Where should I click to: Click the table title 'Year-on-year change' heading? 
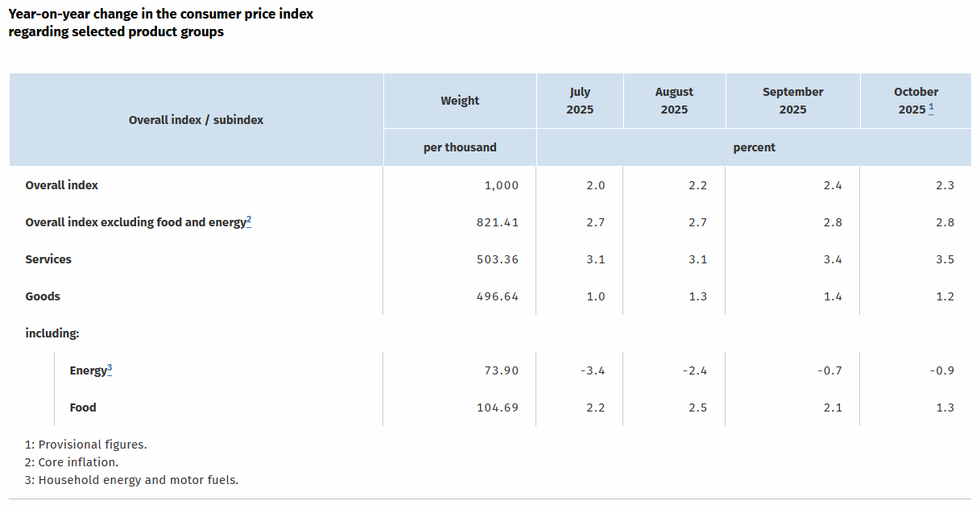161,23
